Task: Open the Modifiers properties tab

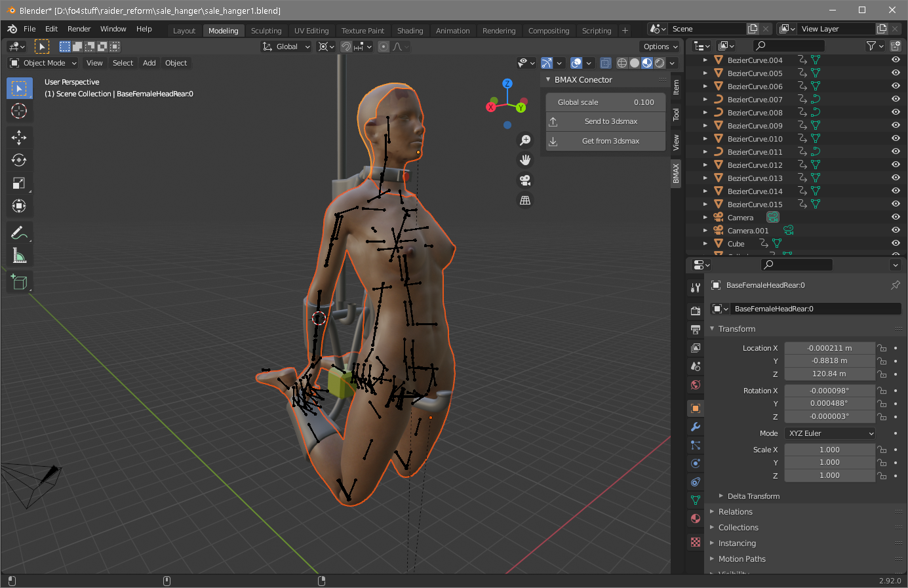Action: (x=696, y=427)
